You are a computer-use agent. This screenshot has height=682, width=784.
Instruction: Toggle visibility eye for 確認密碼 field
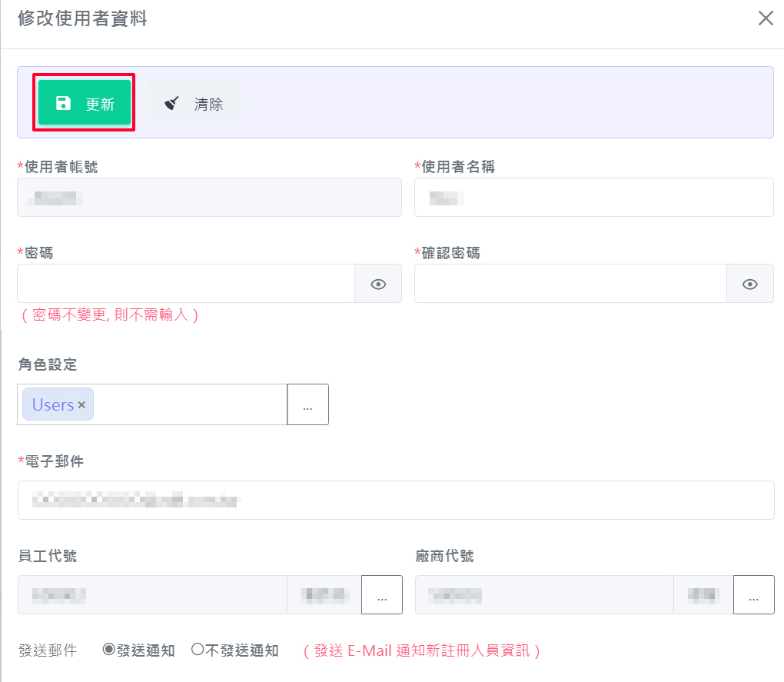tap(750, 284)
